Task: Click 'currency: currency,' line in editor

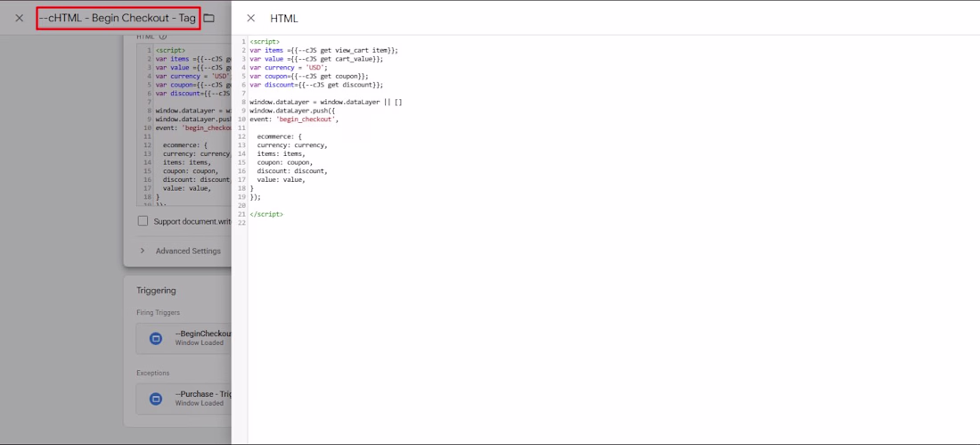Action: click(x=292, y=145)
